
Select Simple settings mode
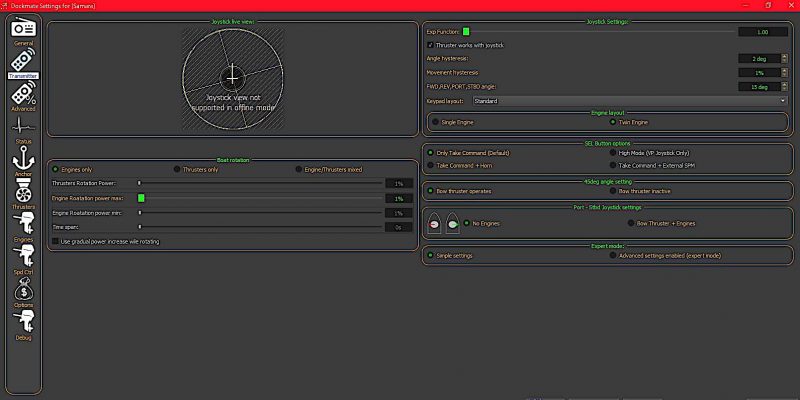(431, 255)
